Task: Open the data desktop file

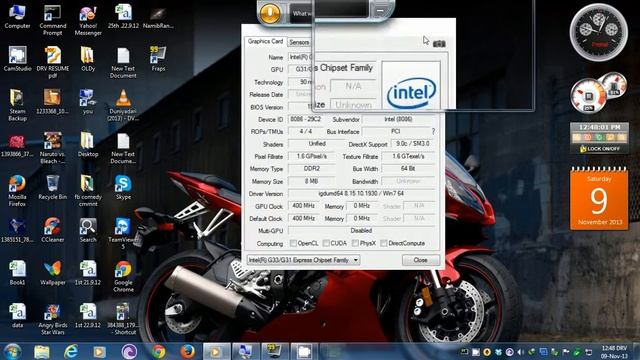Action: click(x=17, y=316)
